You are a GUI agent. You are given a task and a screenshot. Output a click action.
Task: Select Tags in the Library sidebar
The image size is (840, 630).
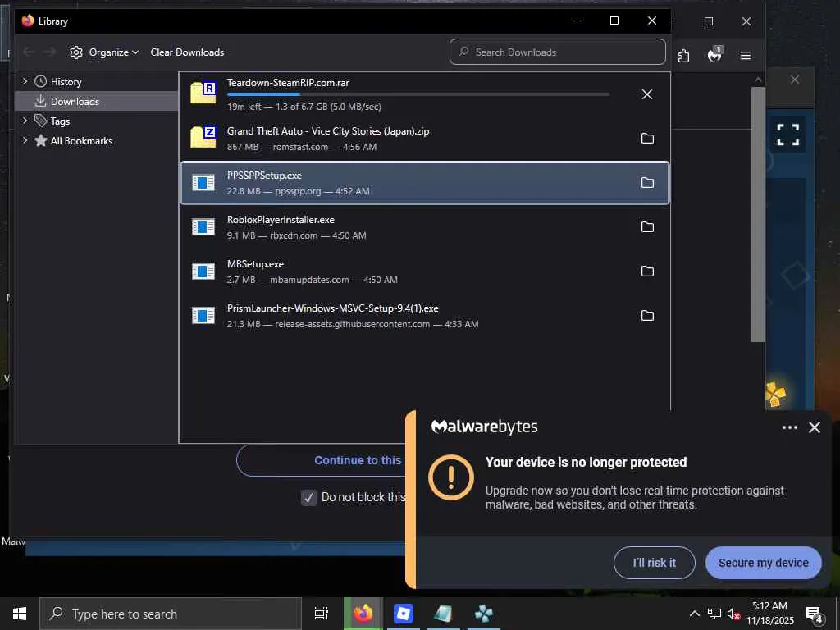96,121
